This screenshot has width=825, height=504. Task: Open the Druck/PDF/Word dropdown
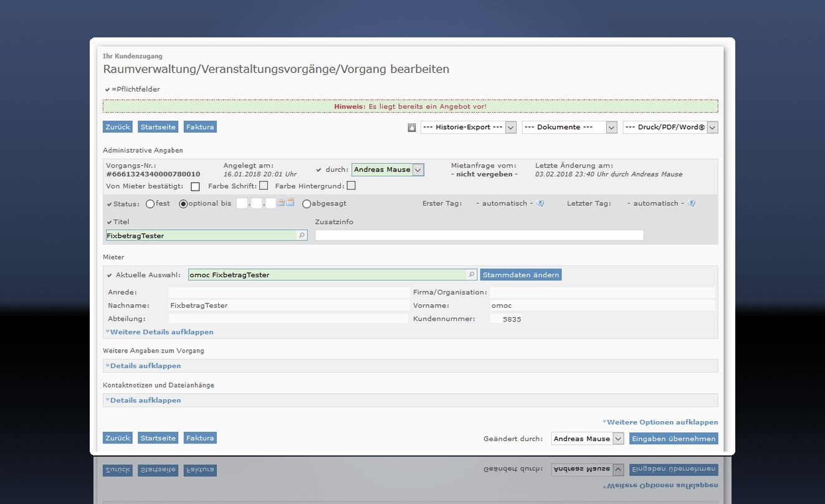(x=670, y=127)
